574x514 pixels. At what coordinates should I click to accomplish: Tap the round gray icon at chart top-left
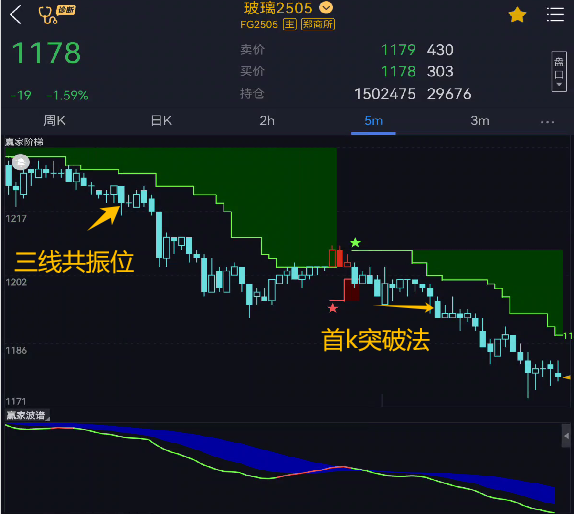[x=21, y=162]
